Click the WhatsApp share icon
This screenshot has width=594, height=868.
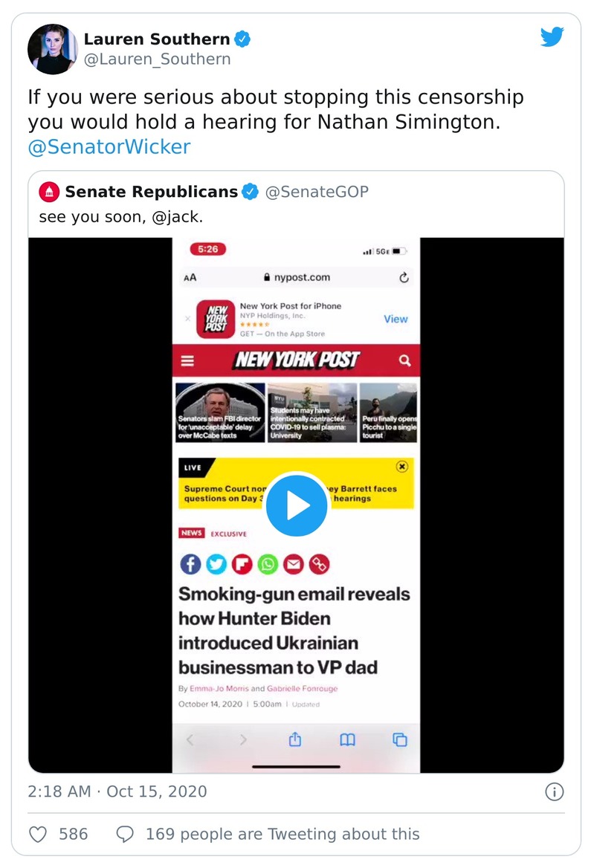(x=268, y=564)
